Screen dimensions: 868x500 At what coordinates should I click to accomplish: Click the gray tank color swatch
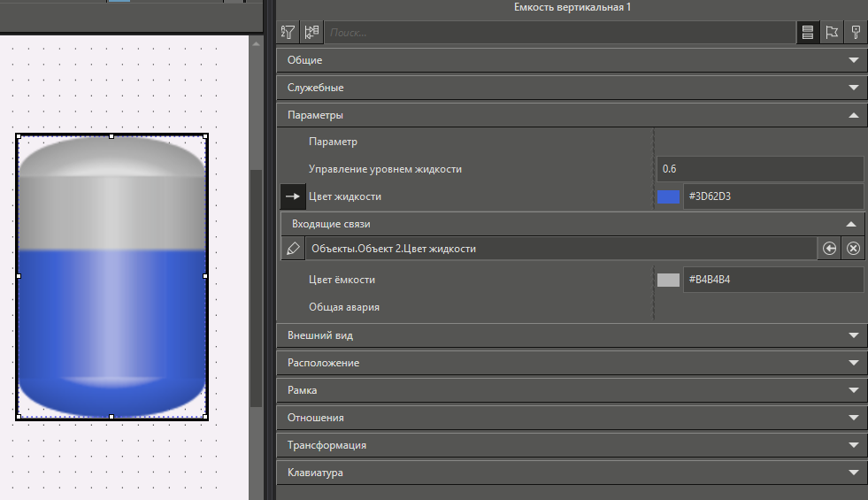(668, 280)
